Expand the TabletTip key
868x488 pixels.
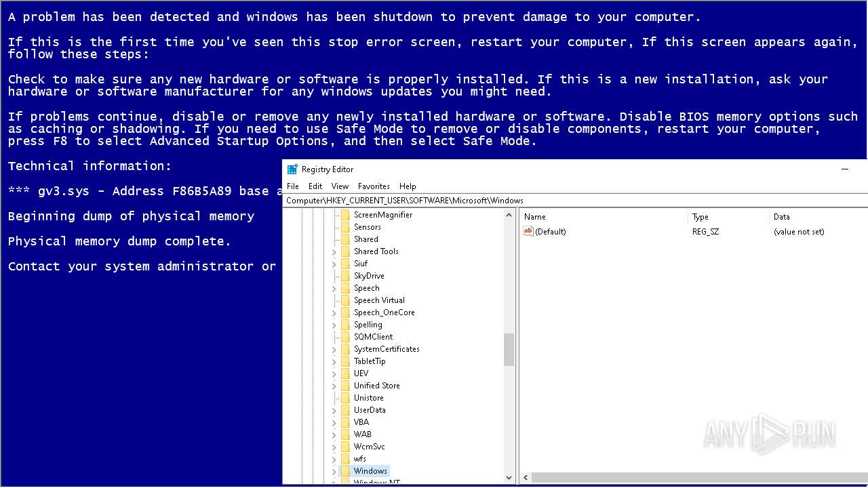point(334,361)
